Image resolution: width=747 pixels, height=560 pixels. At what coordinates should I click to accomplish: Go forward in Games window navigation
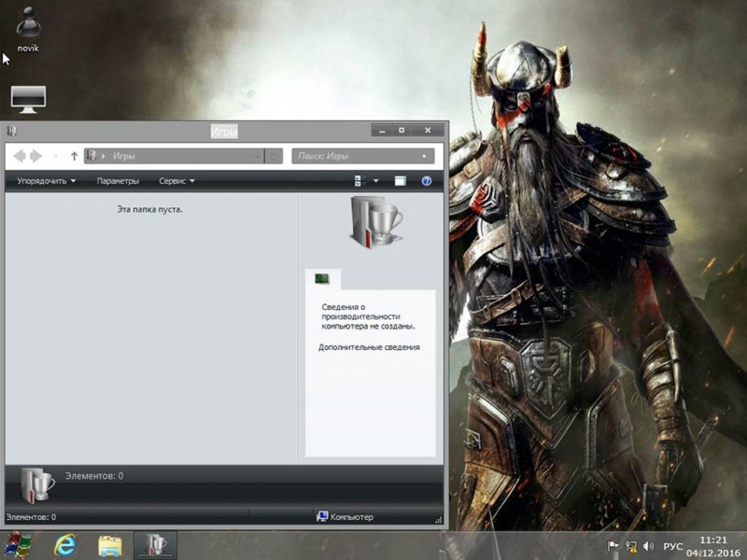[36, 156]
